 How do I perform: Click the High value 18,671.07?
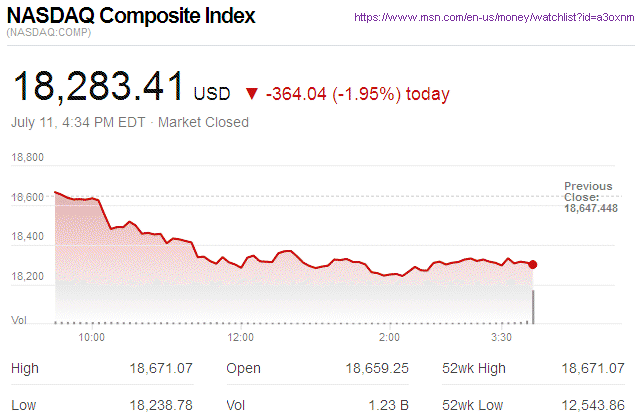point(160,369)
